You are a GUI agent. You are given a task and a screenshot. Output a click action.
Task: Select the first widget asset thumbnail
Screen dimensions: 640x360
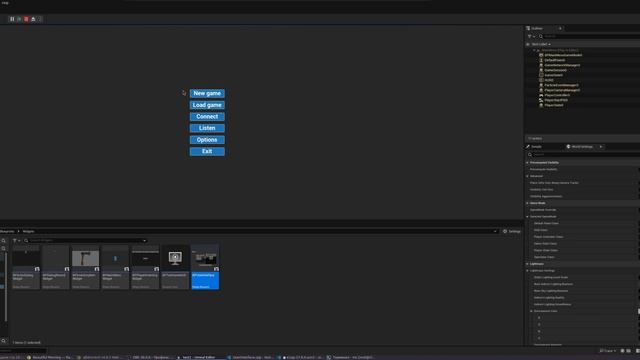tap(26, 267)
